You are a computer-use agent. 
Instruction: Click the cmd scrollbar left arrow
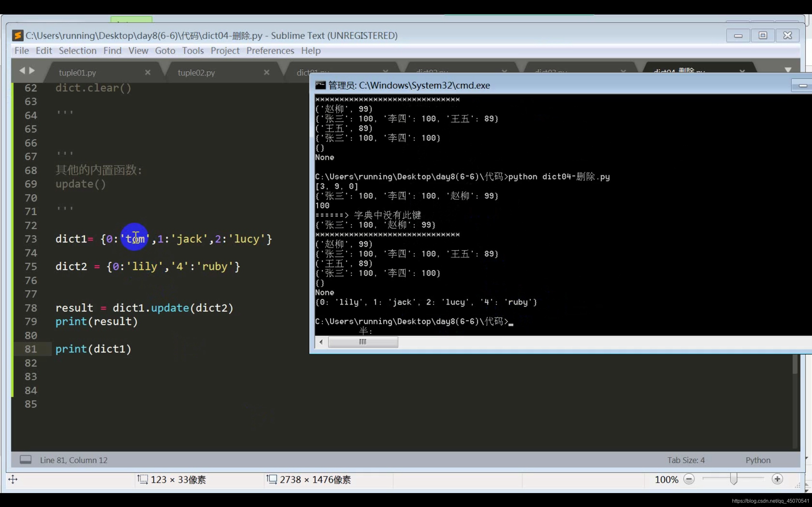(x=321, y=342)
